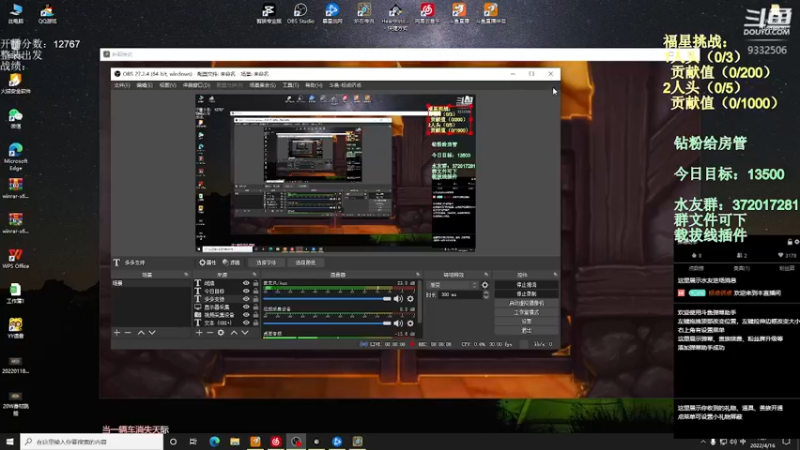This screenshot has width=800, height=450.
Task: Open the QQ游戏 desktop shortcut
Action: [47, 14]
